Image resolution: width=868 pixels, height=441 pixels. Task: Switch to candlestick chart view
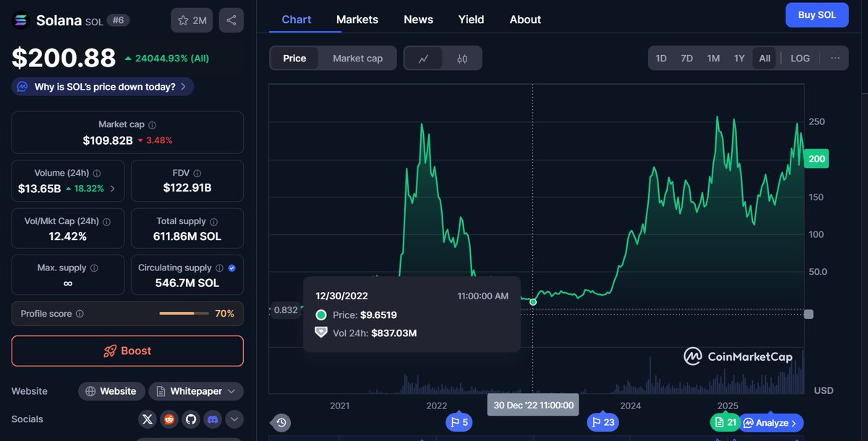click(462, 59)
